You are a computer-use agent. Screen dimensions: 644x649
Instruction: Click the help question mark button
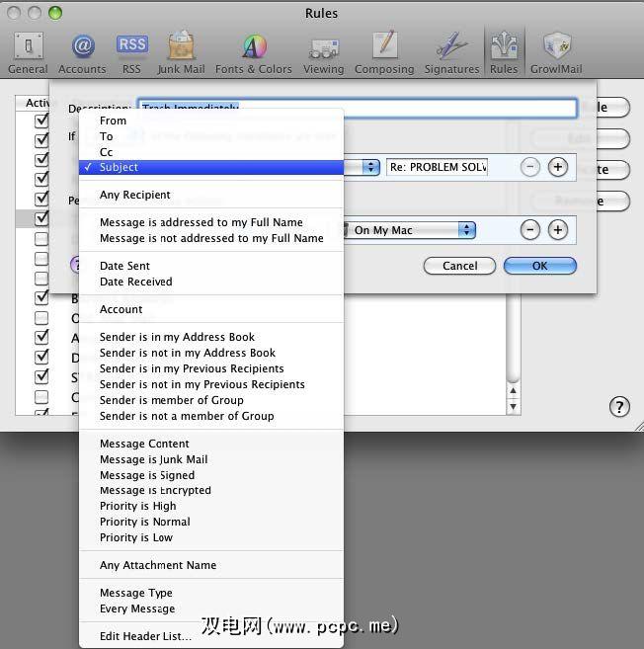pos(619,407)
